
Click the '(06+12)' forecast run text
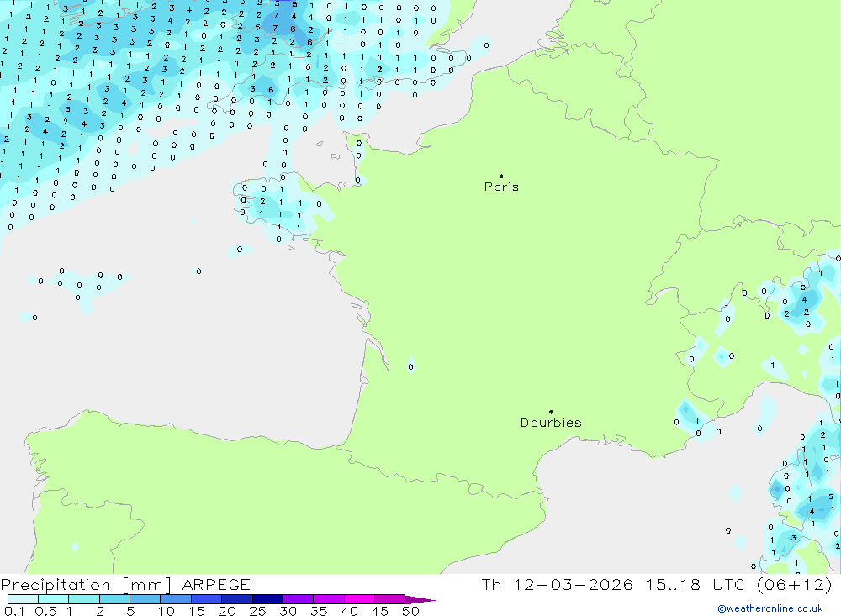[x=795, y=584]
